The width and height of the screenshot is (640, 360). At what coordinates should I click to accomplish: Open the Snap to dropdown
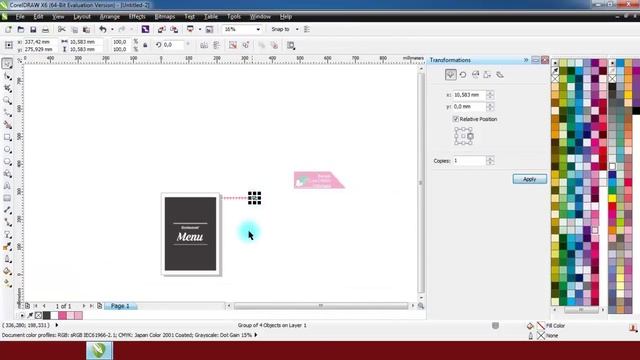point(297,29)
